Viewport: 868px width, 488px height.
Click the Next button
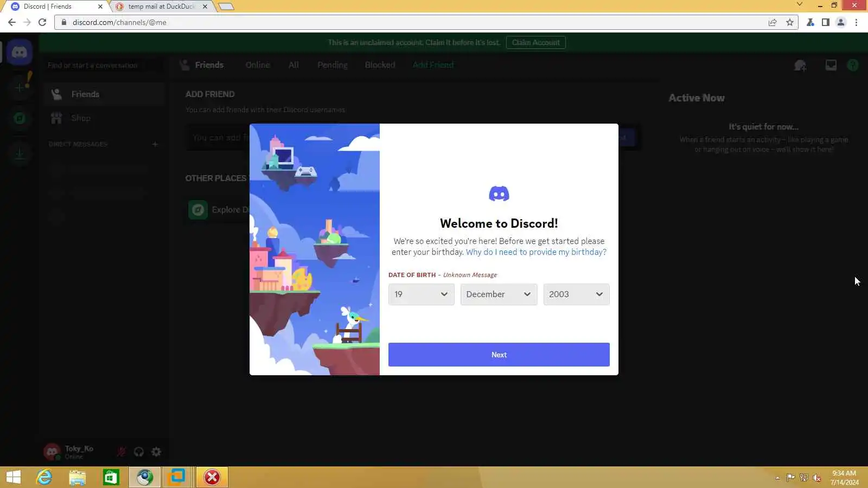[499, 355]
